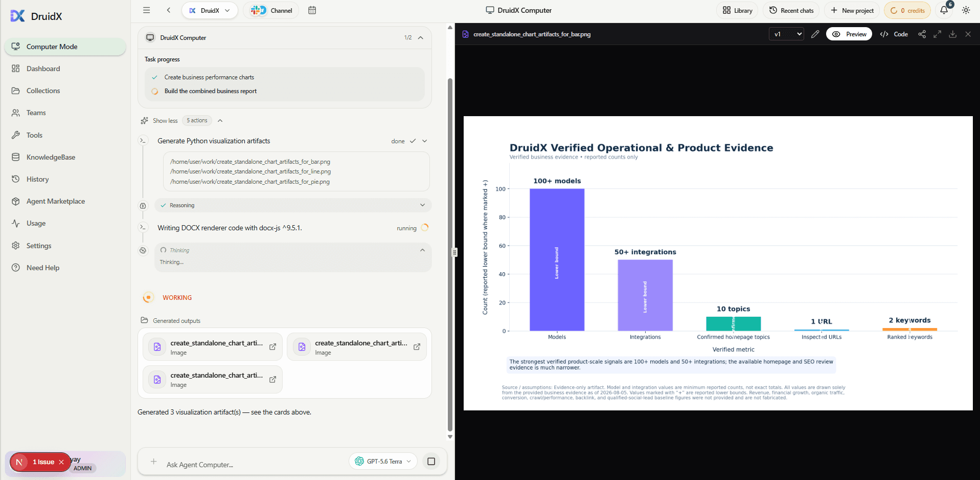Click the ADMIN user label

tap(82, 468)
